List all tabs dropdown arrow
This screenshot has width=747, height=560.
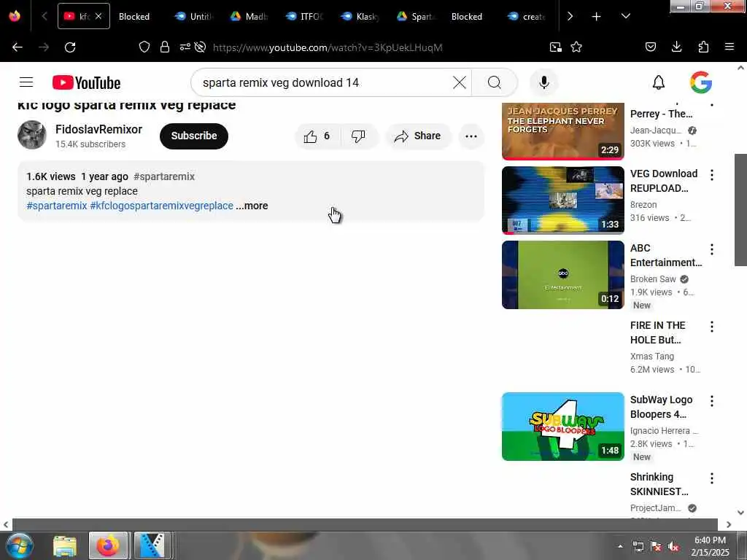(625, 17)
